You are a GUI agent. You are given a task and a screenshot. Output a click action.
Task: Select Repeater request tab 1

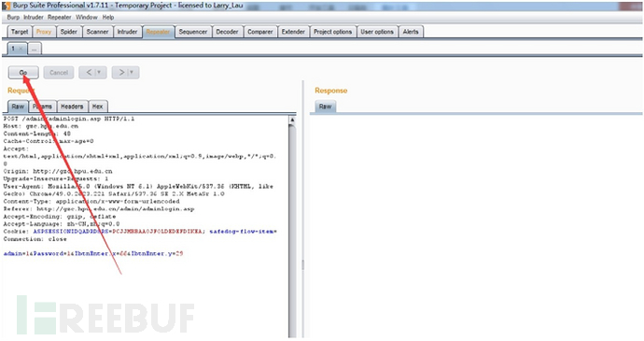[13, 49]
